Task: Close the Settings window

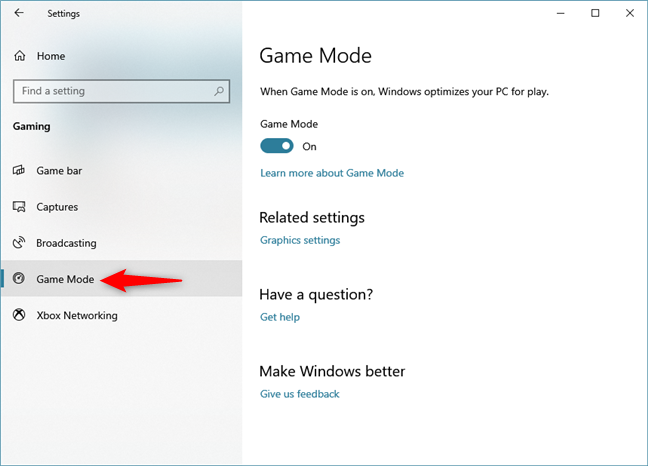Action: click(630, 13)
